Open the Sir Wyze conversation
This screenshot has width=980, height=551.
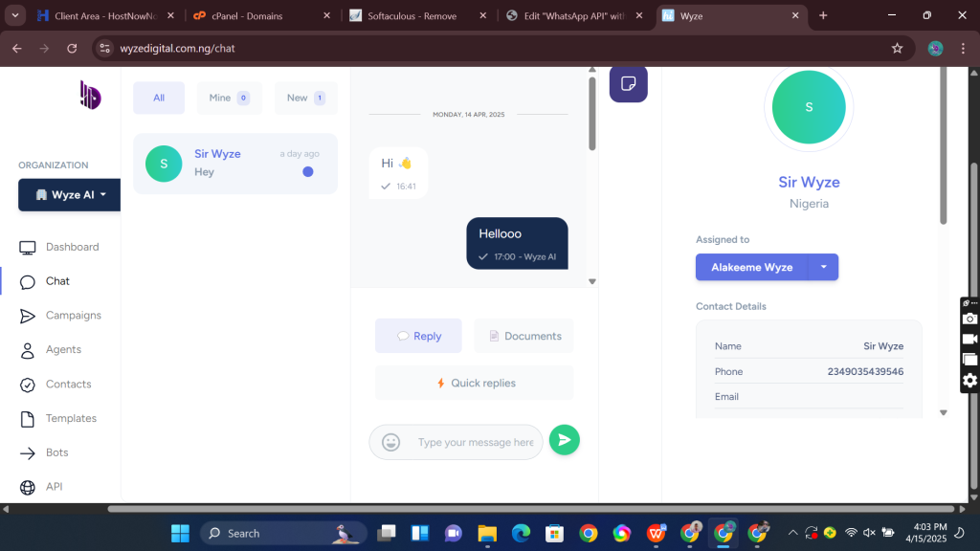click(x=235, y=164)
